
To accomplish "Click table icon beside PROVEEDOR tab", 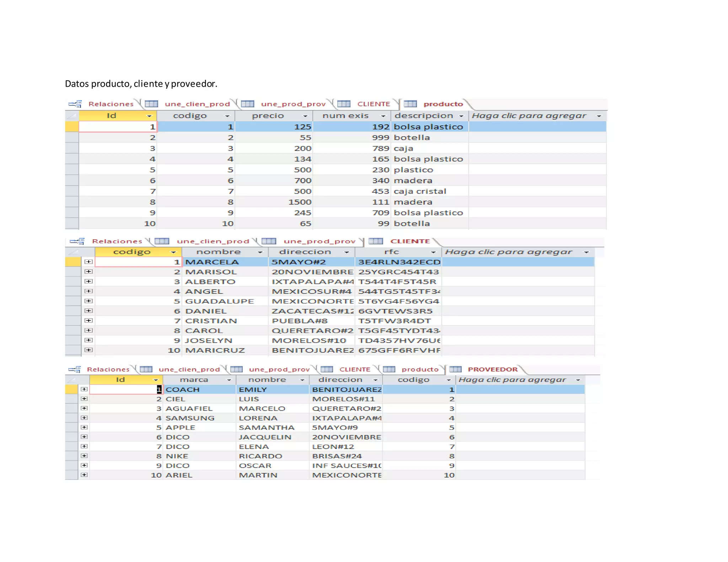I will click(455, 369).
